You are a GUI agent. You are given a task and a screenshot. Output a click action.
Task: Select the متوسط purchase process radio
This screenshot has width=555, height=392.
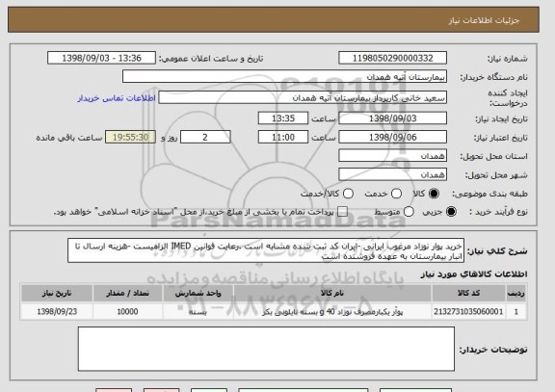click(x=409, y=212)
